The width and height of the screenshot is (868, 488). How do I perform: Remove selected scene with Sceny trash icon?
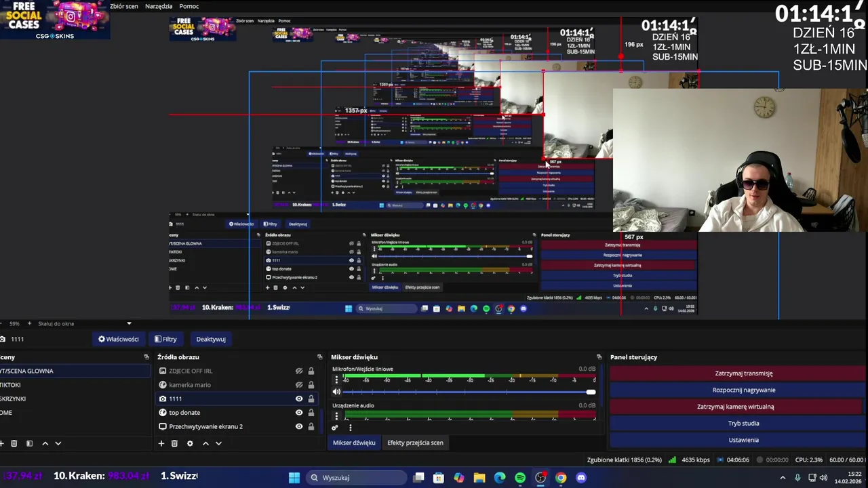pos(14,443)
